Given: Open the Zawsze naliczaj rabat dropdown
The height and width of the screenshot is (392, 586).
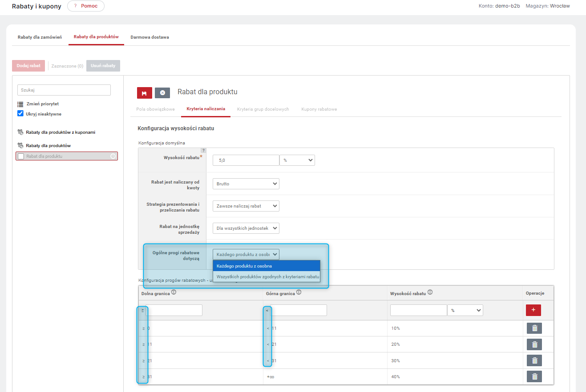Looking at the screenshot, I should click(246, 206).
